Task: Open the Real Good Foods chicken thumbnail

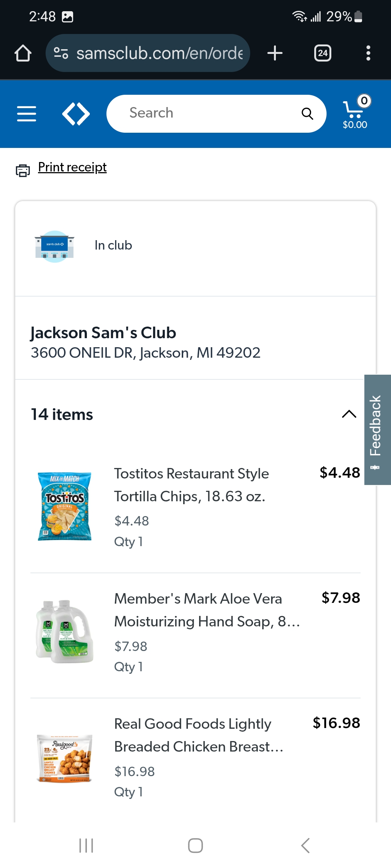Action: (x=65, y=758)
